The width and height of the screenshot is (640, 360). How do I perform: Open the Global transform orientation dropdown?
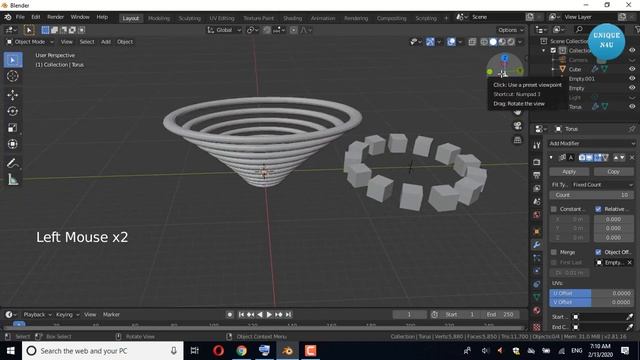click(224, 30)
